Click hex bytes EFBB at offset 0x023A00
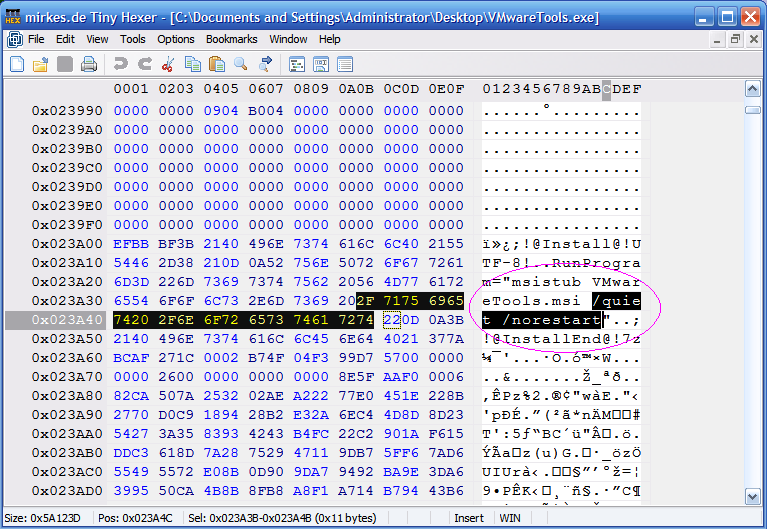This screenshot has width=767, height=529. (x=131, y=244)
